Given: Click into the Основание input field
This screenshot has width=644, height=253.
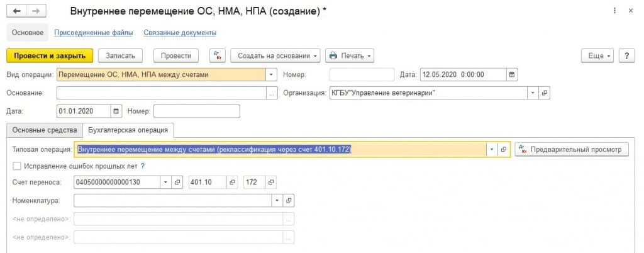Looking at the screenshot, I should click(x=162, y=93).
